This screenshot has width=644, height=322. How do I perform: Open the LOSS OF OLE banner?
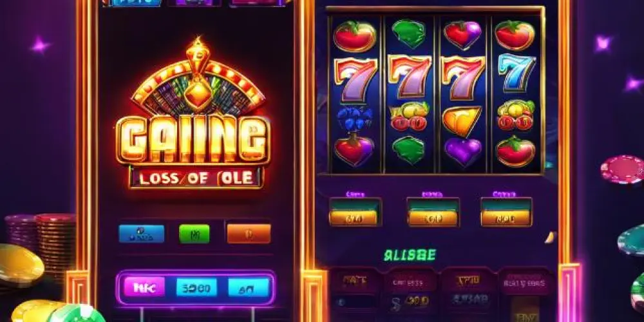(x=196, y=178)
